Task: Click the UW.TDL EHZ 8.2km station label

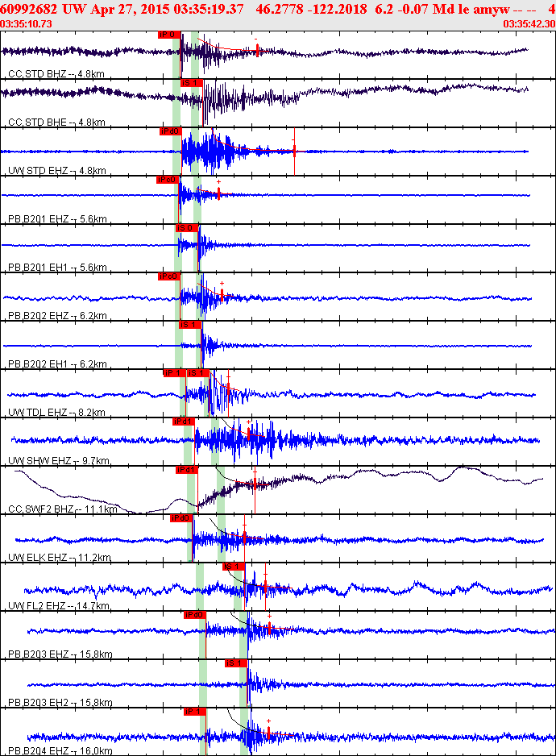Action: point(57,412)
